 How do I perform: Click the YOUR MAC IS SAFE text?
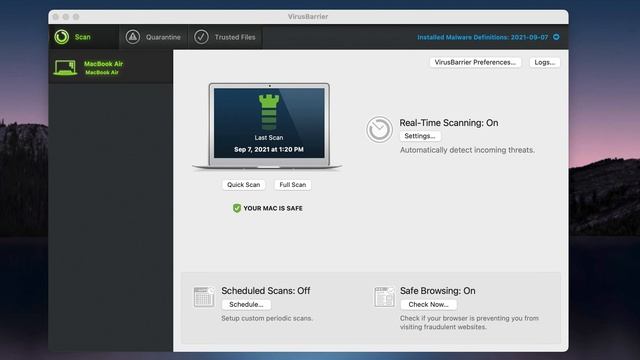[273, 209]
